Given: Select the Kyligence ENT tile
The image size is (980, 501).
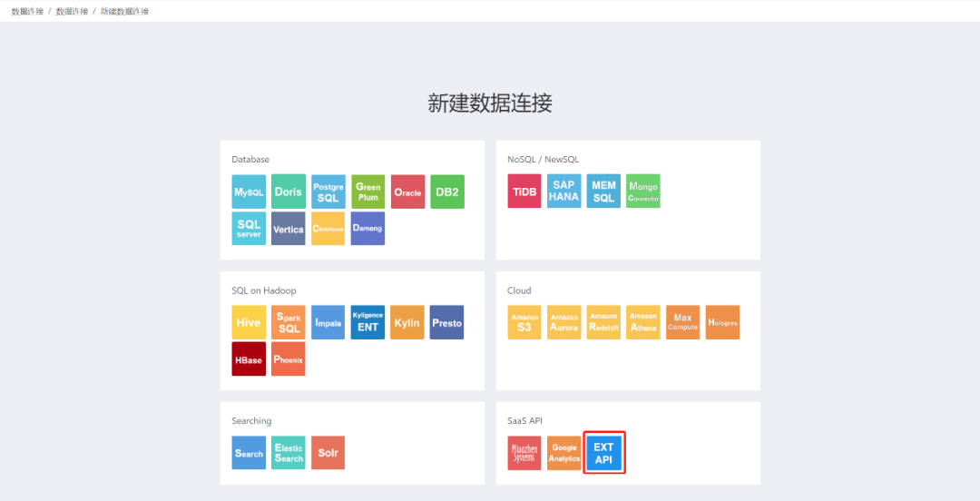Looking at the screenshot, I should (x=368, y=322).
